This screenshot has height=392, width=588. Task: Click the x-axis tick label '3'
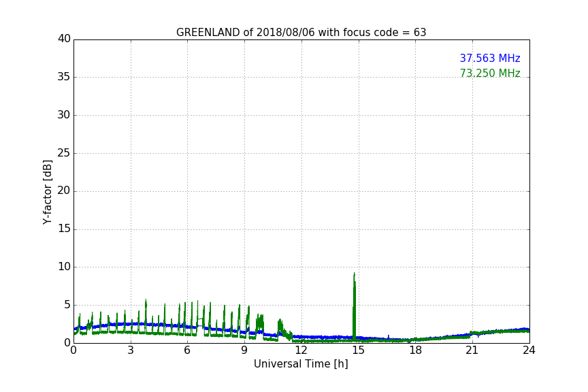[x=131, y=350]
